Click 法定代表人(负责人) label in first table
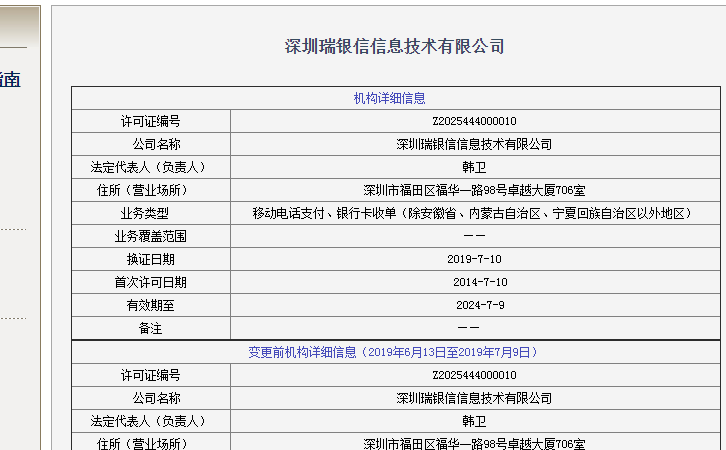726x450 pixels. pyautogui.click(x=150, y=167)
